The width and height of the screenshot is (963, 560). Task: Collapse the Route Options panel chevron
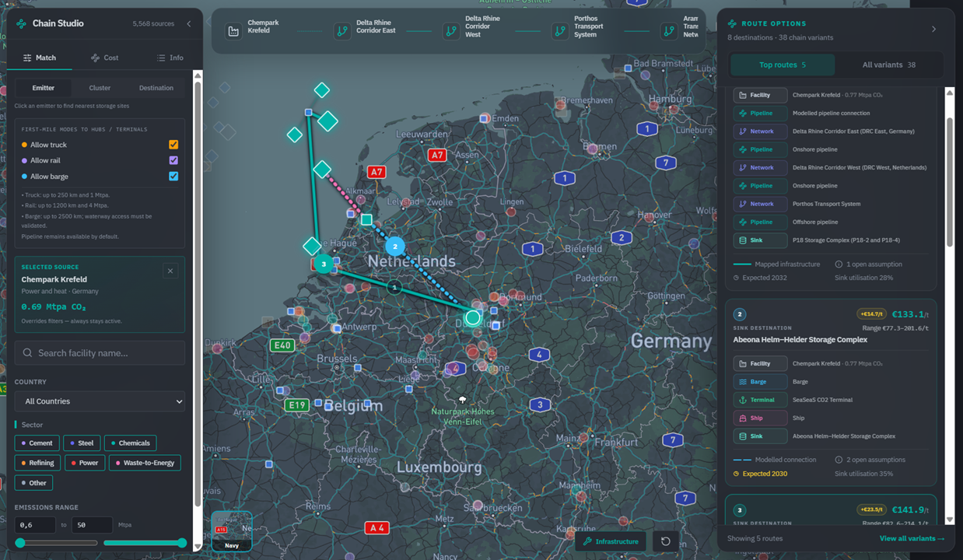click(933, 30)
